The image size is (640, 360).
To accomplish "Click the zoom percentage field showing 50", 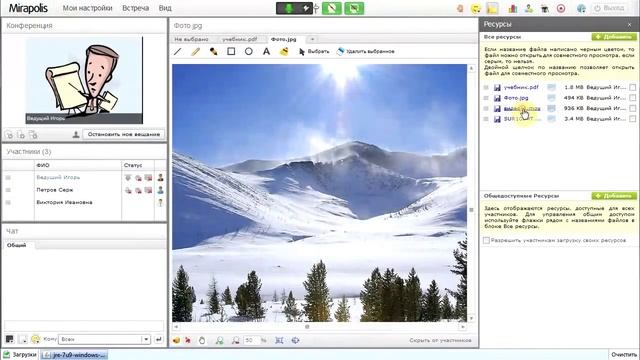I will click(251, 340).
